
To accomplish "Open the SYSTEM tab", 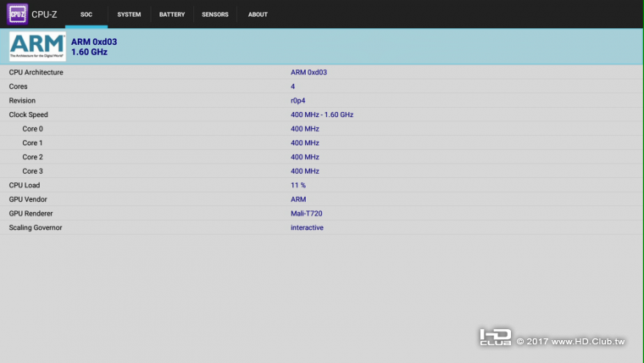I will 129,14.
